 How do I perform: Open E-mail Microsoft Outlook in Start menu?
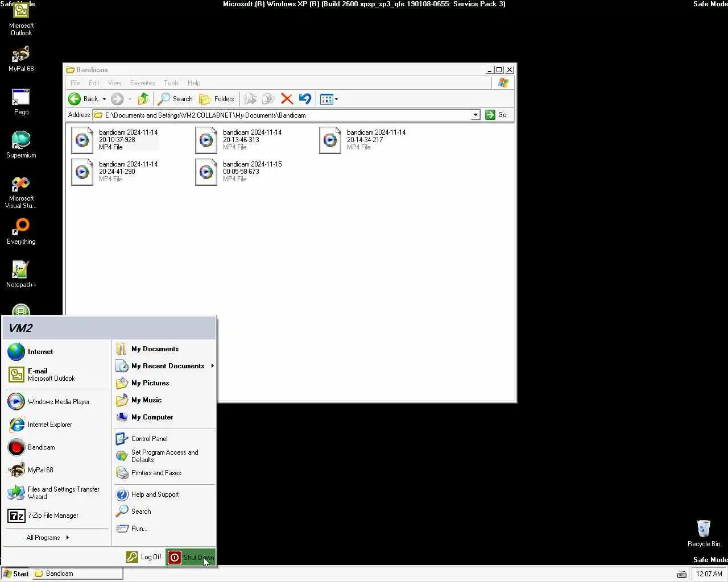coord(57,375)
